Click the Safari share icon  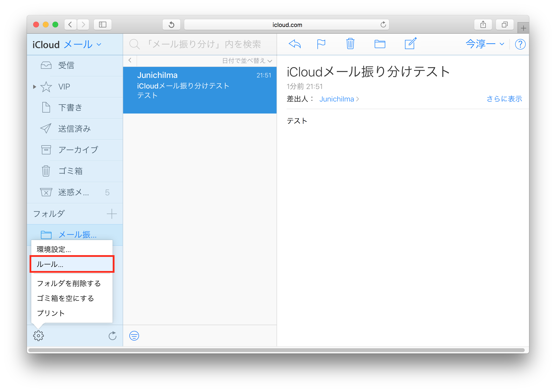click(x=483, y=25)
